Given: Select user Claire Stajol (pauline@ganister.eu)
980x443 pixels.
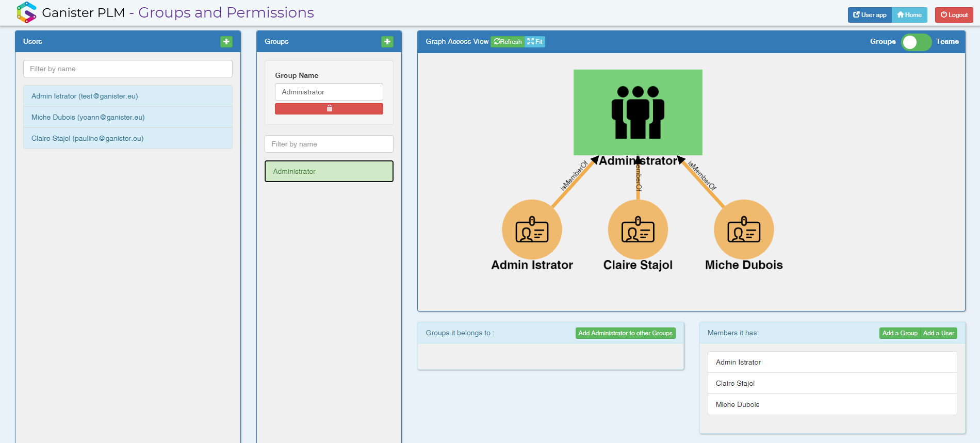Looking at the screenshot, I should click(x=128, y=138).
